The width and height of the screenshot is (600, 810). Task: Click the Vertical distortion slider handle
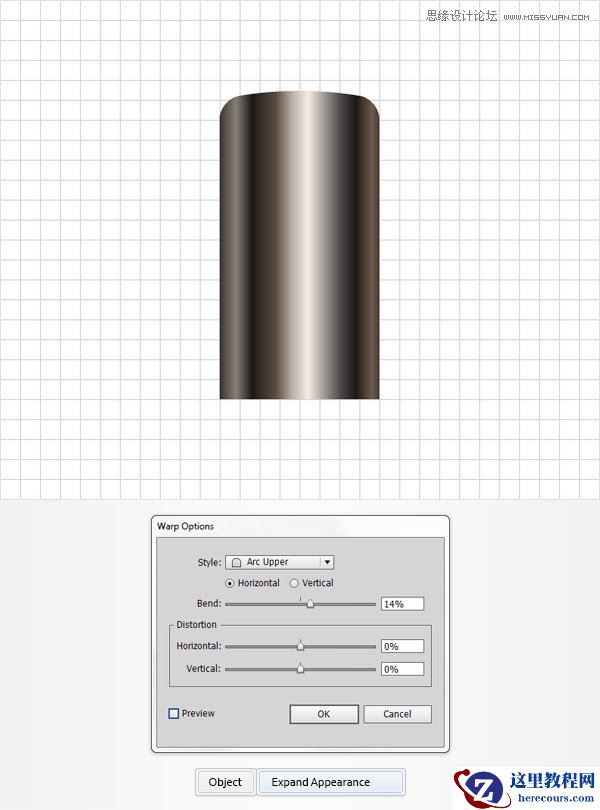click(x=300, y=668)
